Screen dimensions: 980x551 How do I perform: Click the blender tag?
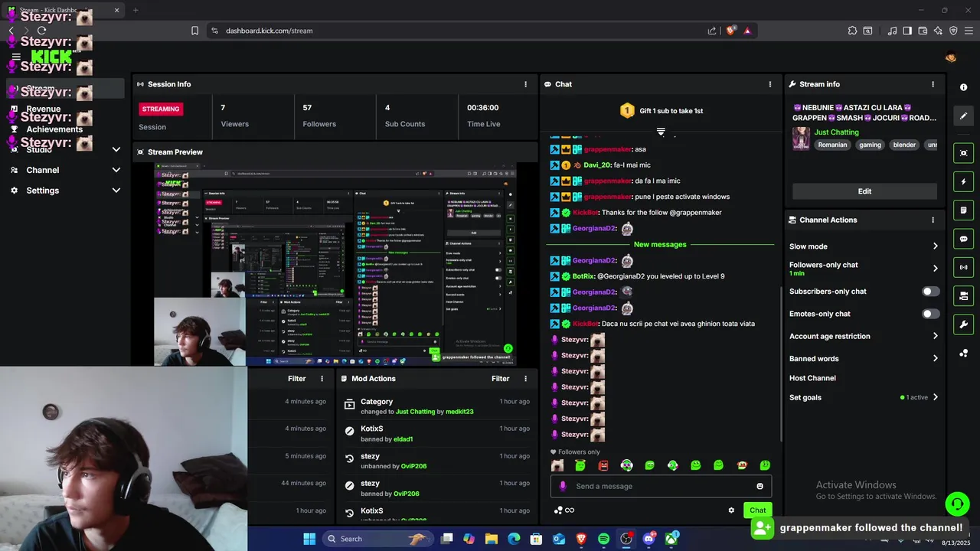(904, 145)
